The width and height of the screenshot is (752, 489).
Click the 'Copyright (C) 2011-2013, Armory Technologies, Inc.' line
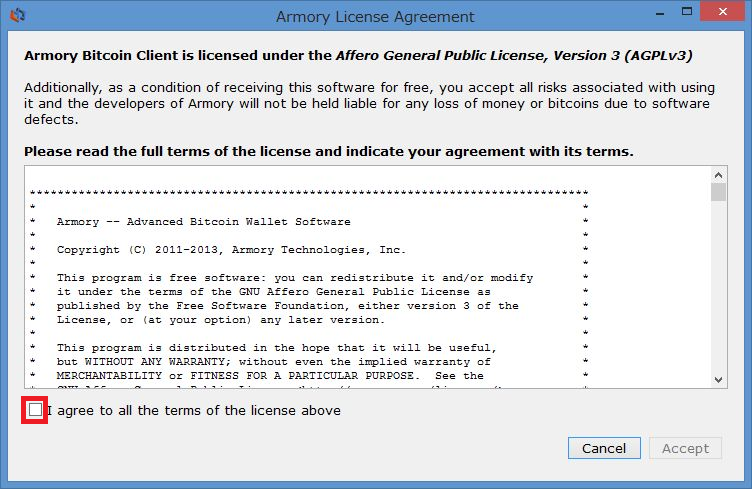[x=231, y=250]
